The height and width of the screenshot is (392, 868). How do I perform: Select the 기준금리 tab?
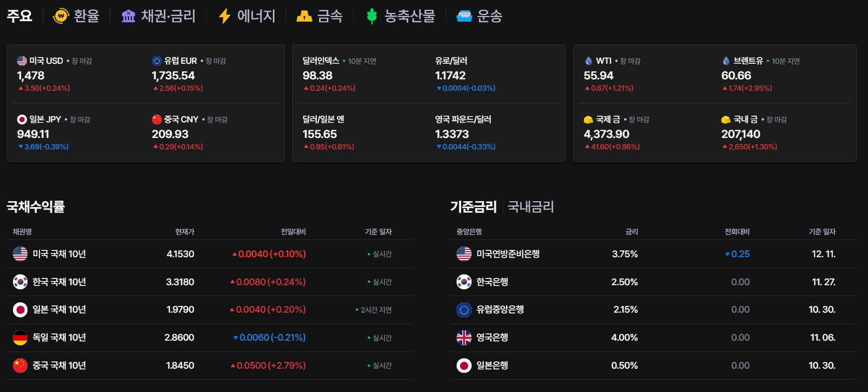point(473,207)
